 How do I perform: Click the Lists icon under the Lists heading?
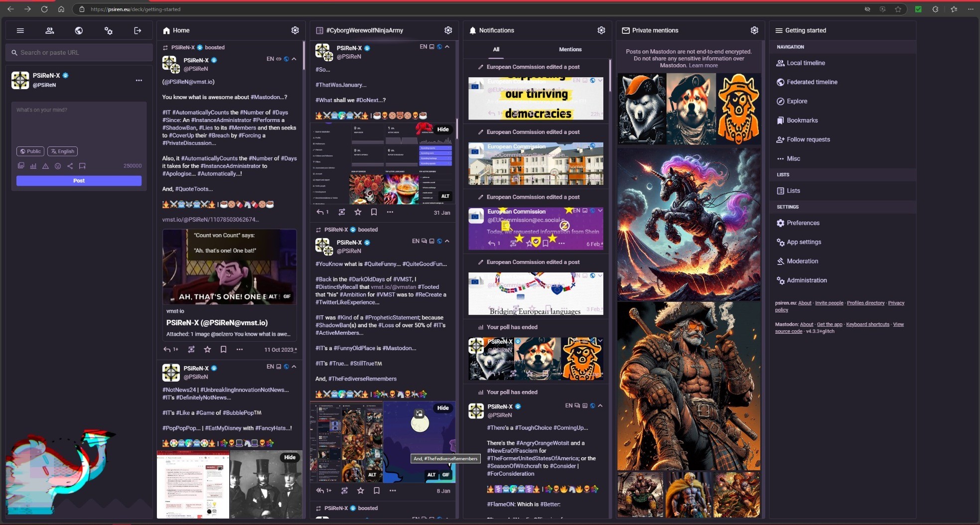[x=781, y=191]
